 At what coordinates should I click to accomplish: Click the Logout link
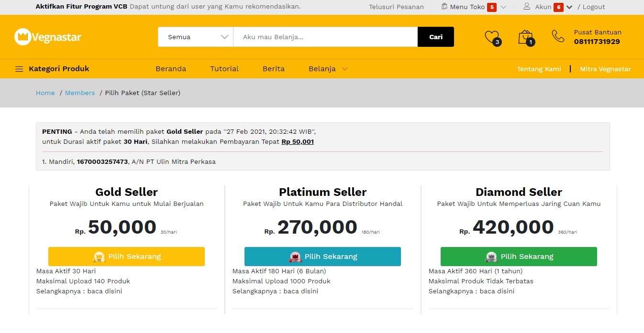[x=594, y=7]
